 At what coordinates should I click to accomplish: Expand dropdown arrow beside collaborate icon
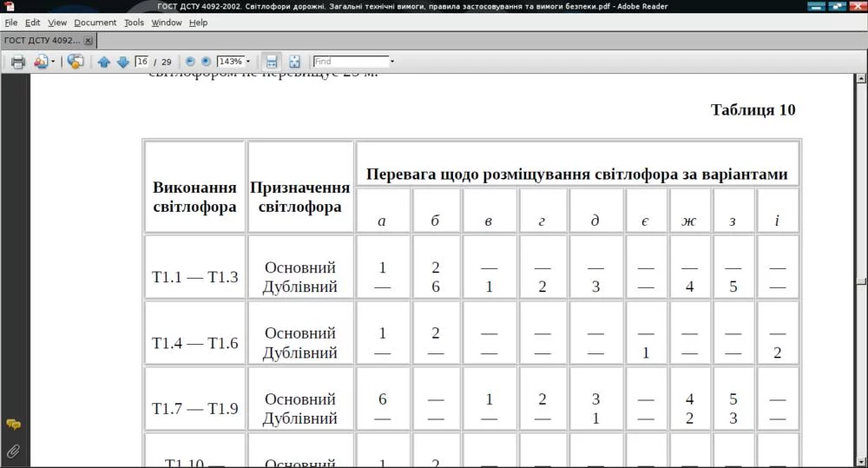pos(53,62)
